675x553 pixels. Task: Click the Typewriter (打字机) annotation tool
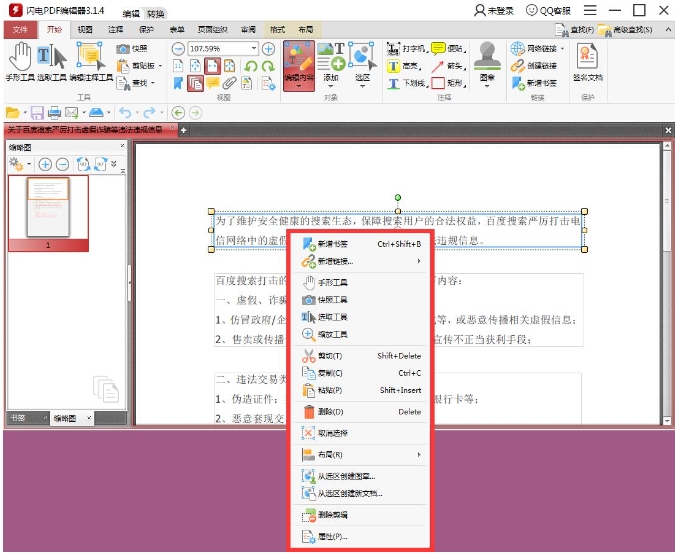pyautogui.click(x=406, y=49)
